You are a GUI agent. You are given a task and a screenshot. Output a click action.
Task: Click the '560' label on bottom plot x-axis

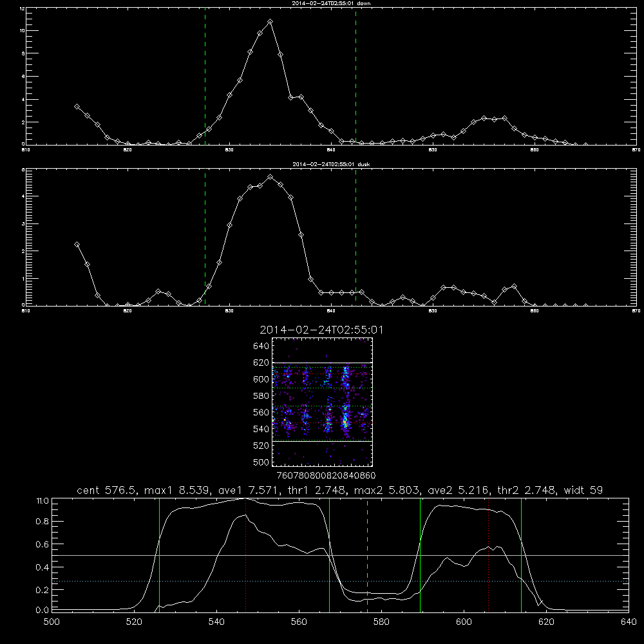[299, 622]
